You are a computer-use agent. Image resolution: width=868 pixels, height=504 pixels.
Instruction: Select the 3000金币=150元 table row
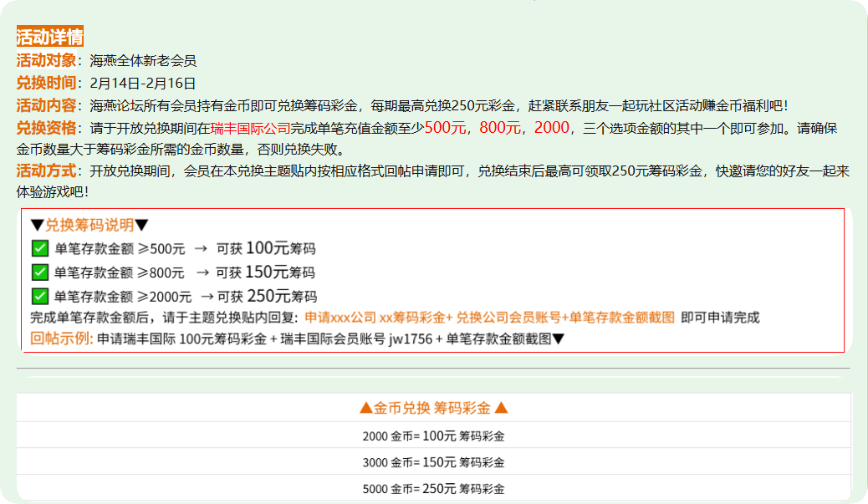point(434,461)
